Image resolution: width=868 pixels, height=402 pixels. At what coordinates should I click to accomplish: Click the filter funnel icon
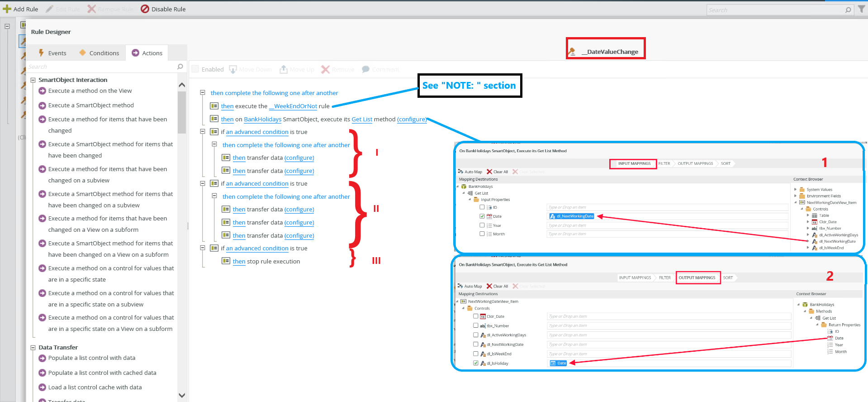point(861,9)
